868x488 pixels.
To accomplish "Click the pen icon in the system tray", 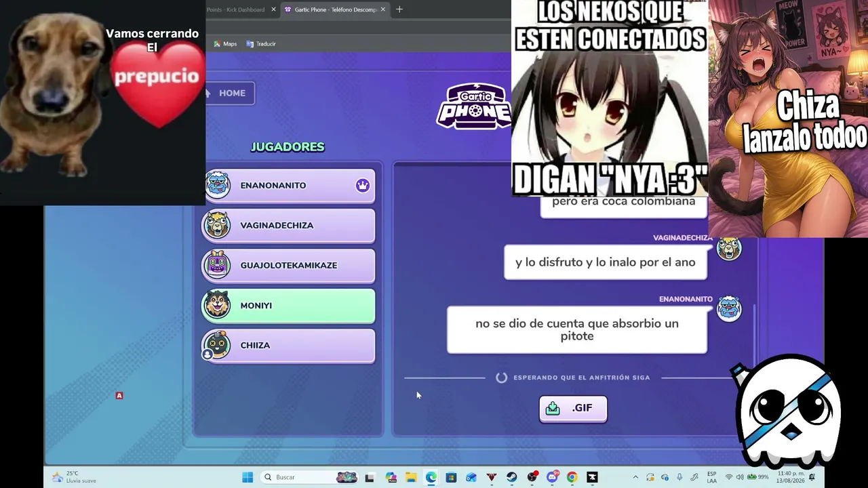I will [x=694, y=477].
